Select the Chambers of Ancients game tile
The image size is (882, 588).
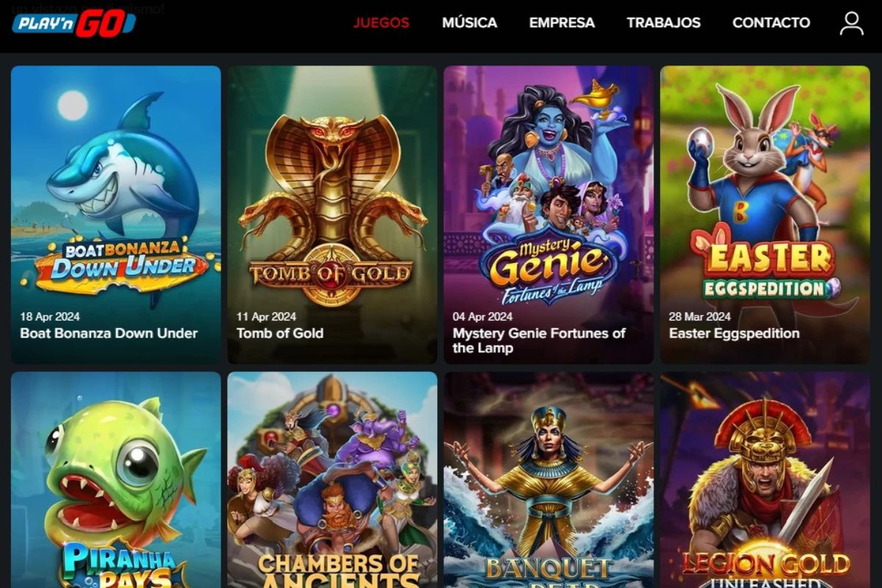click(x=332, y=480)
